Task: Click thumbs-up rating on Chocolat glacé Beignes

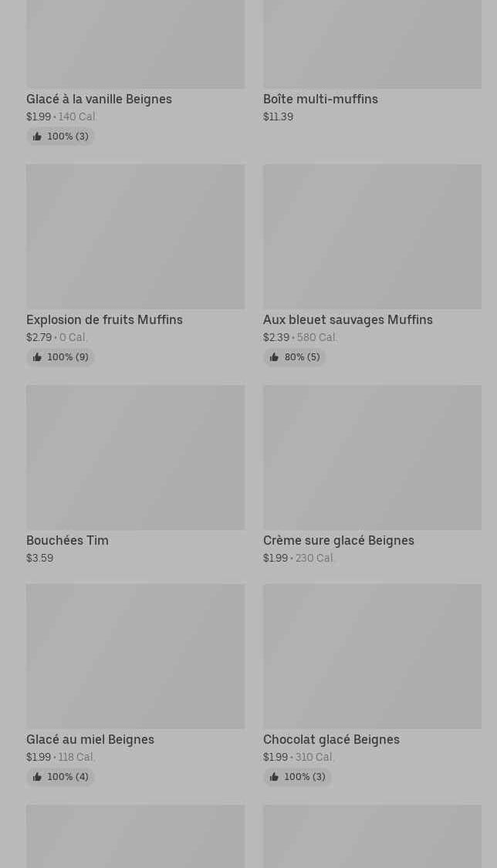Action: click(297, 777)
